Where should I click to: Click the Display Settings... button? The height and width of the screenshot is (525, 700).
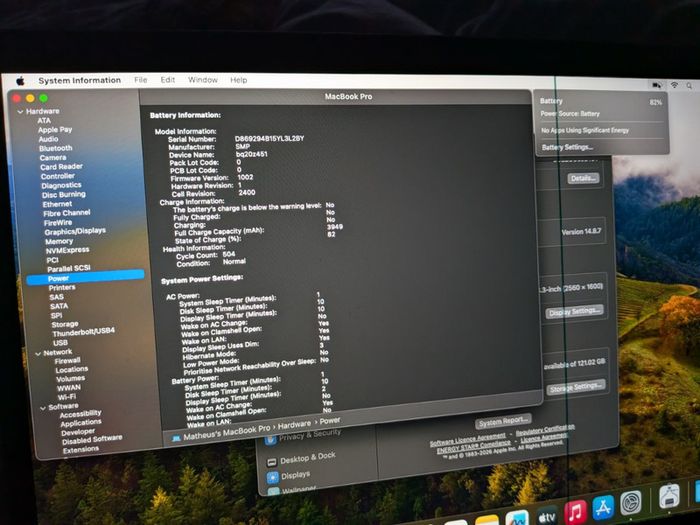(574, 311)
